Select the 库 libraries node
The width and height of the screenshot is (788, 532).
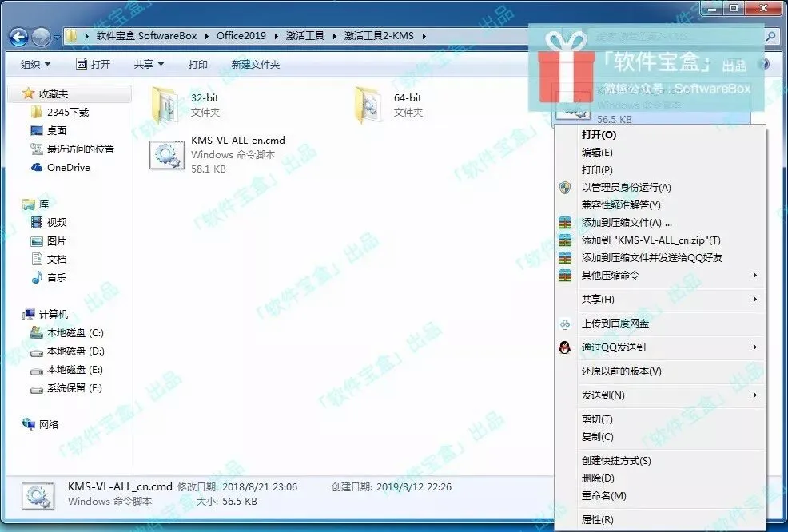pyautogui.click(x=36, y=204)
